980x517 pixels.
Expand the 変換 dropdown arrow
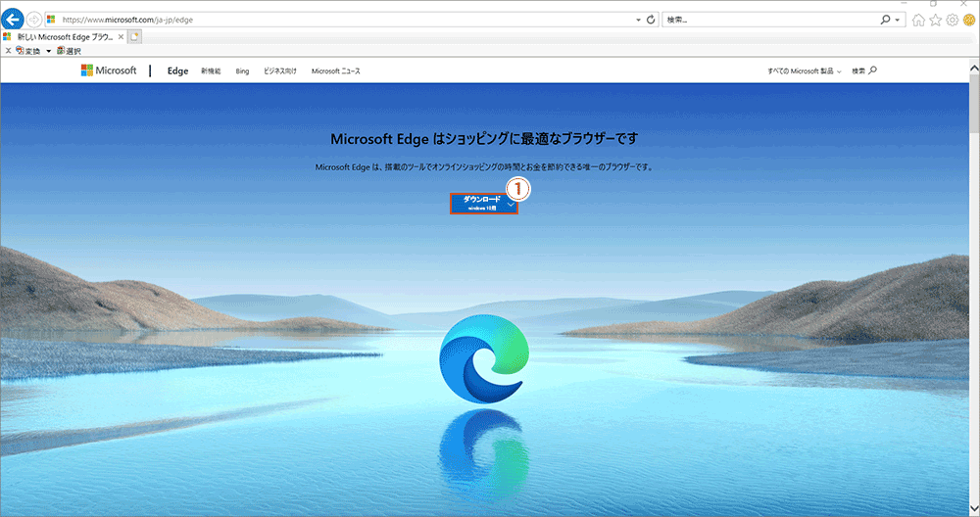tap(48, 51)
